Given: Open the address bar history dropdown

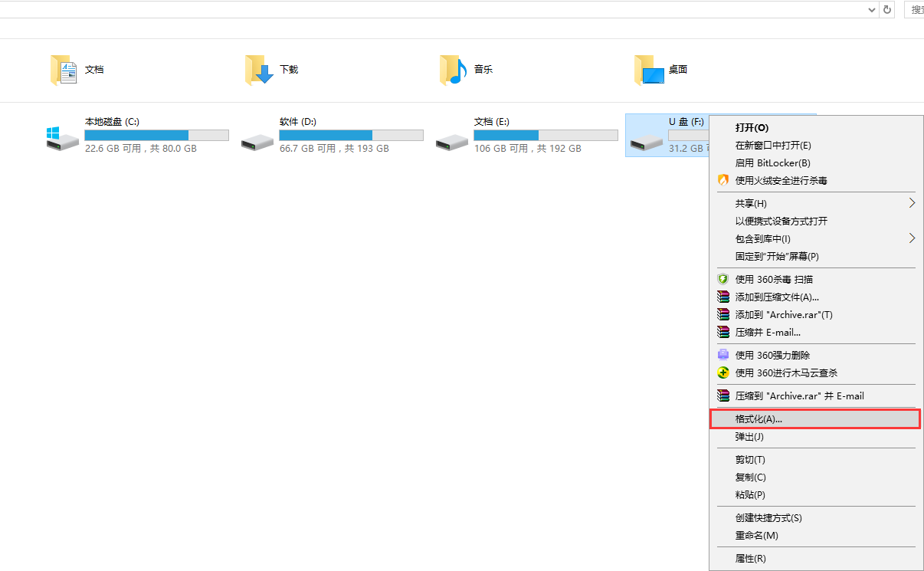Looking at the screenshot, I should pos(872,9).
